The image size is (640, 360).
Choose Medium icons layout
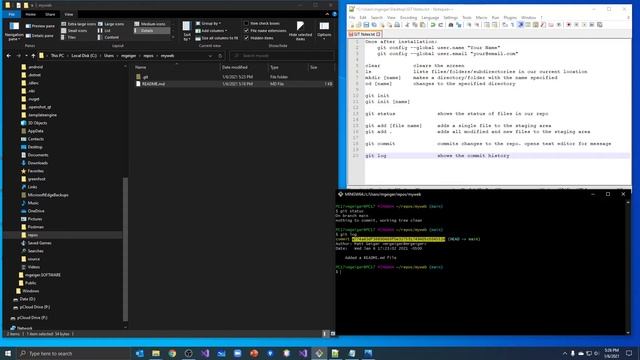[x=150, y=24]
